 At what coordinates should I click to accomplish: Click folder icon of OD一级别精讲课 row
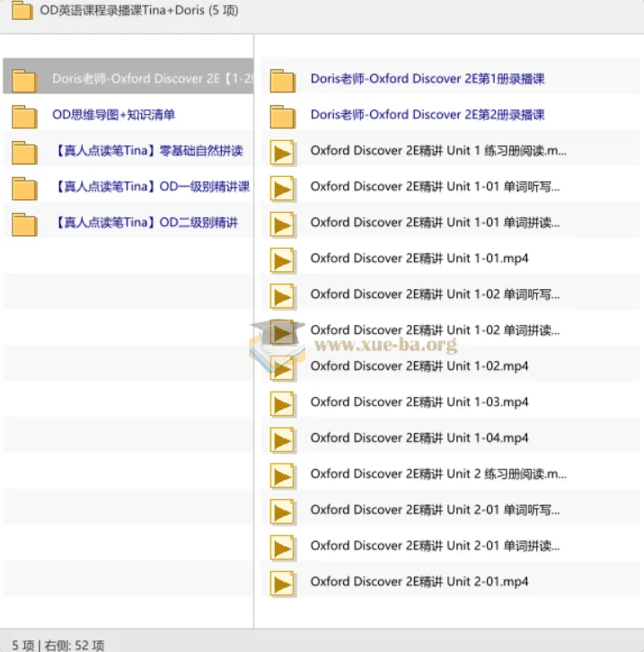point(24,189)
